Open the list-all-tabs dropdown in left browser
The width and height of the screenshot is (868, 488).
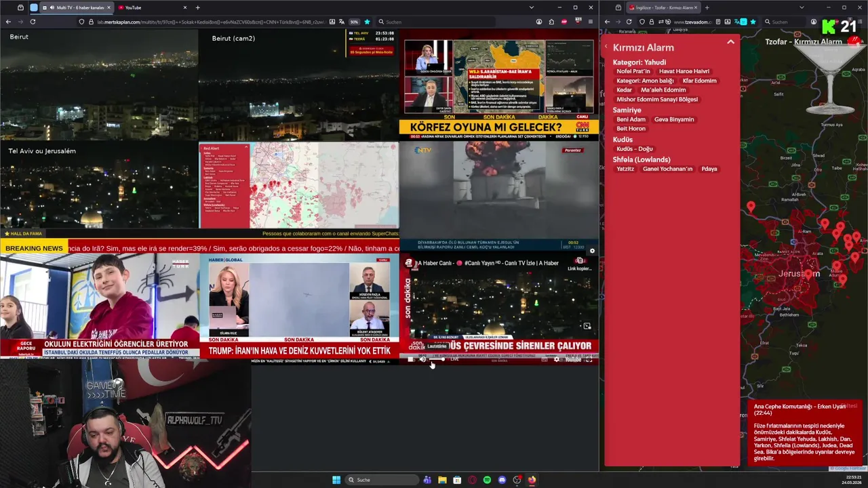[x=532, y=7]
